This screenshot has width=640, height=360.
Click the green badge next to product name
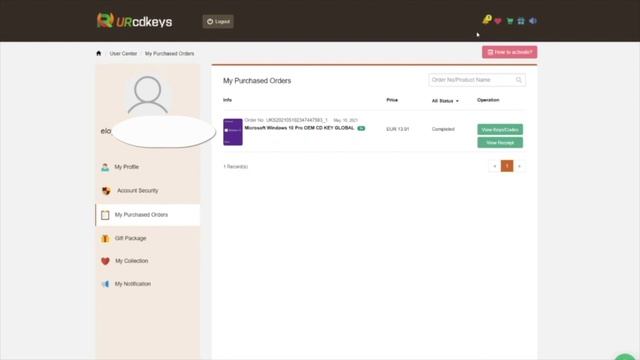[361, 128]
